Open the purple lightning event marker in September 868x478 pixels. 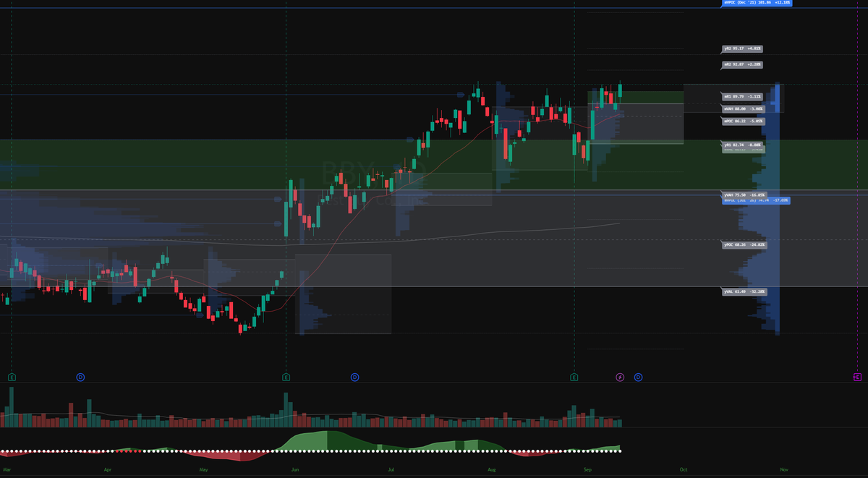coord(620,377)
